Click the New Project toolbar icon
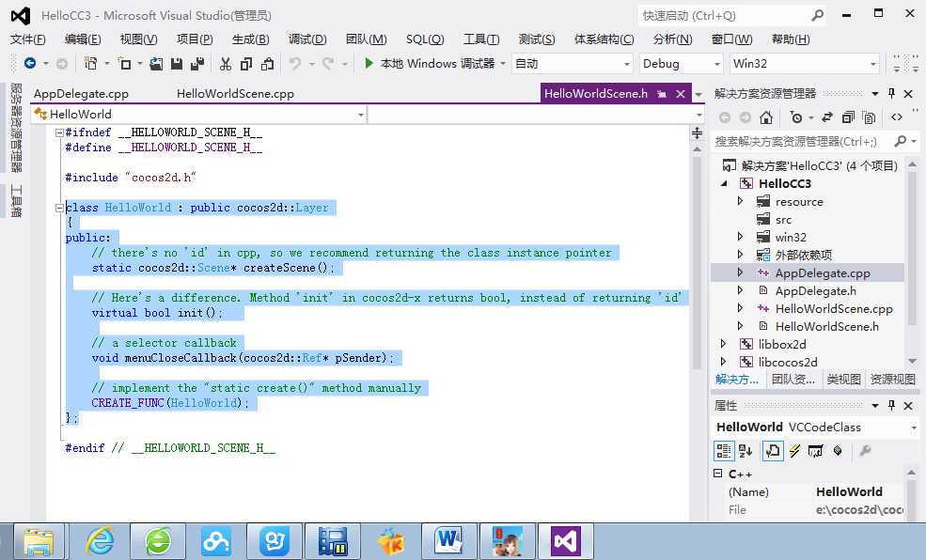Image resolution: width=926 pixels, height=560 pixels. pyautogui.click(x=90, y=63)
